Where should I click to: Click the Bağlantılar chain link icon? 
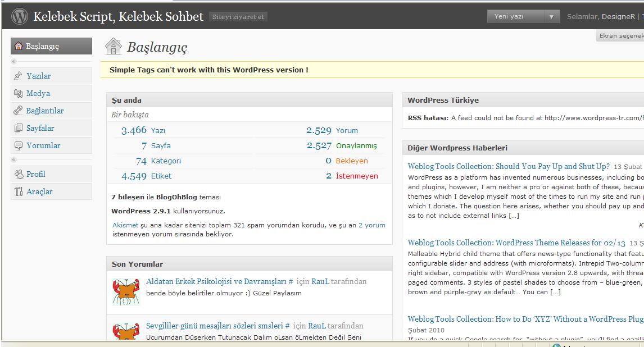tap(18, 111)
